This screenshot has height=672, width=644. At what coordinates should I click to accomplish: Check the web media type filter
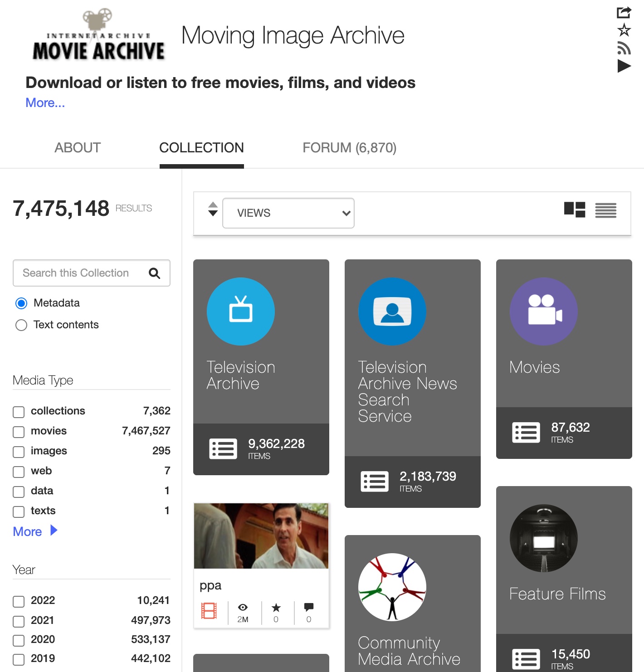(19, 472)
